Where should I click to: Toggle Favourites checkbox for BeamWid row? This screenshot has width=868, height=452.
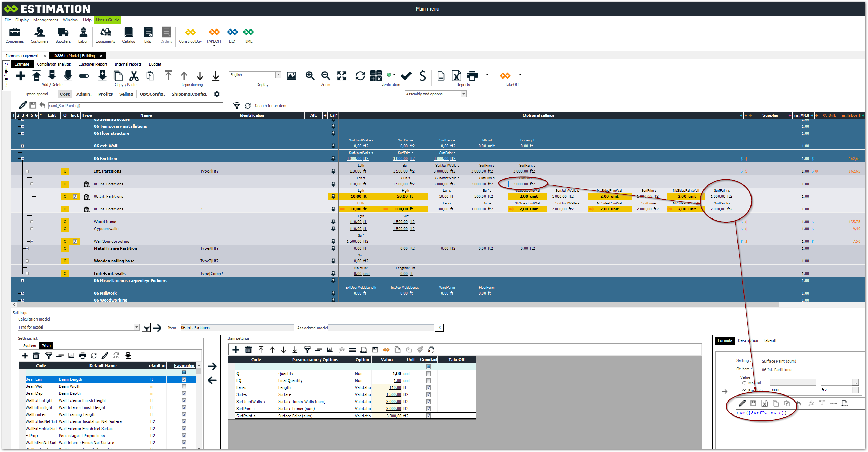[x=184, y=386]
